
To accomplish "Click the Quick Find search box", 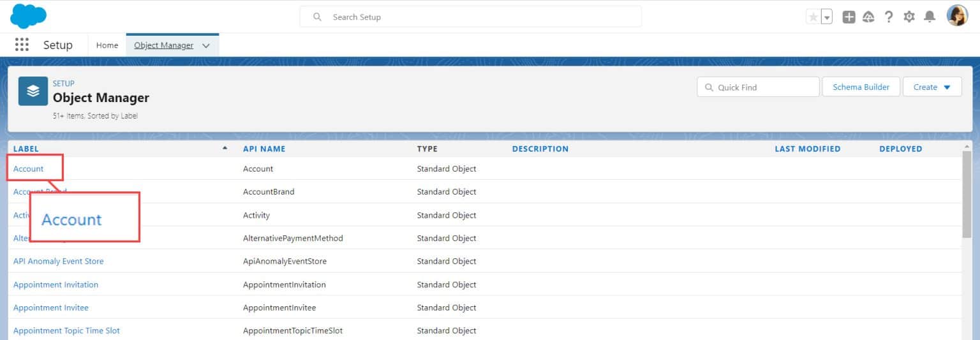I will pyautogui.click(x=758, y=87).
